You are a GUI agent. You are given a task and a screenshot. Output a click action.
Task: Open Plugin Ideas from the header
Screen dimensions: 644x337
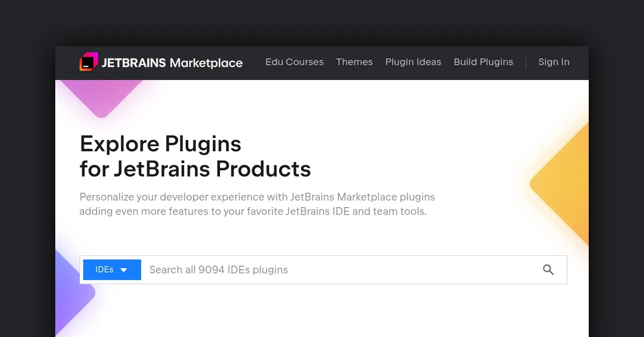tap(413, 62)
